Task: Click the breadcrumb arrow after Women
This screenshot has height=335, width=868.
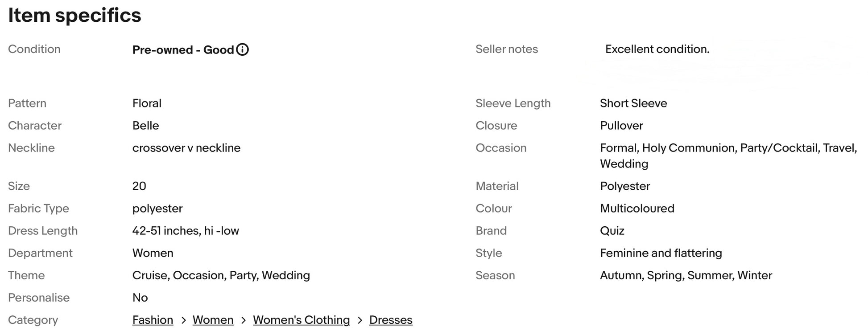Action: pyautogui.click(x=244, y=320)
